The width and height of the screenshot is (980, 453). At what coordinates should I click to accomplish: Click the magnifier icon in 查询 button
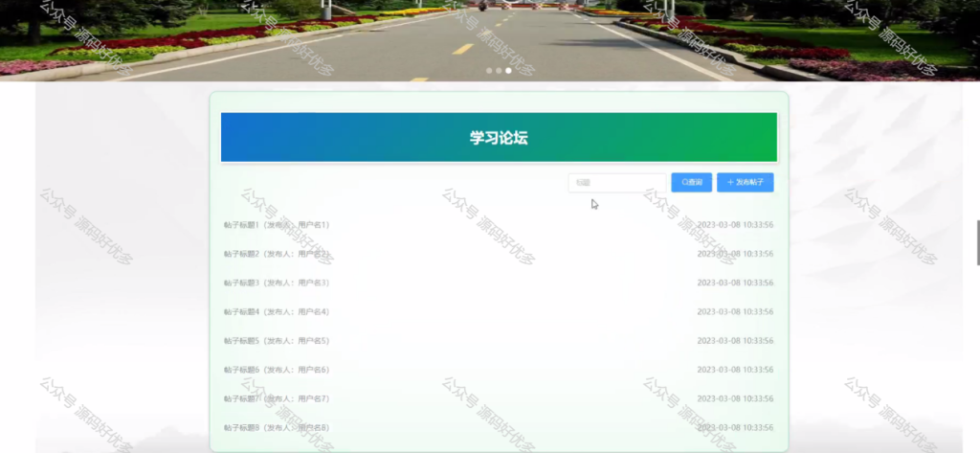coord(684,182)
